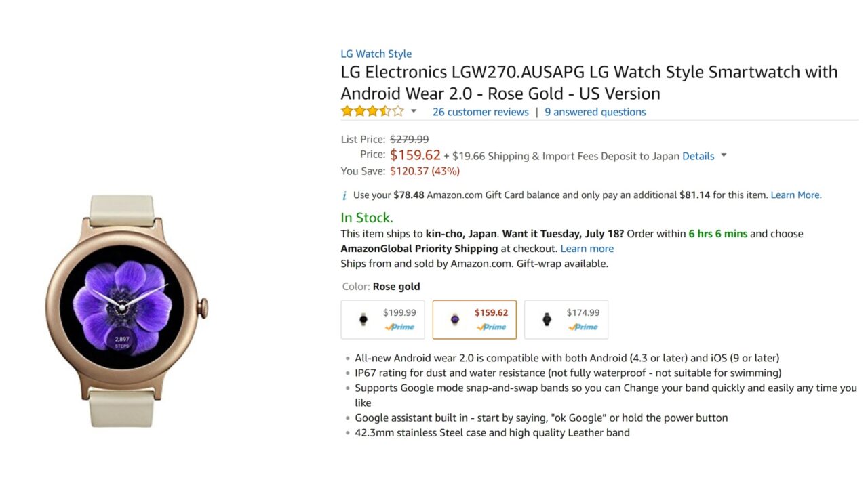Expand shipping Details dropdown arrow

pos(724,155)
